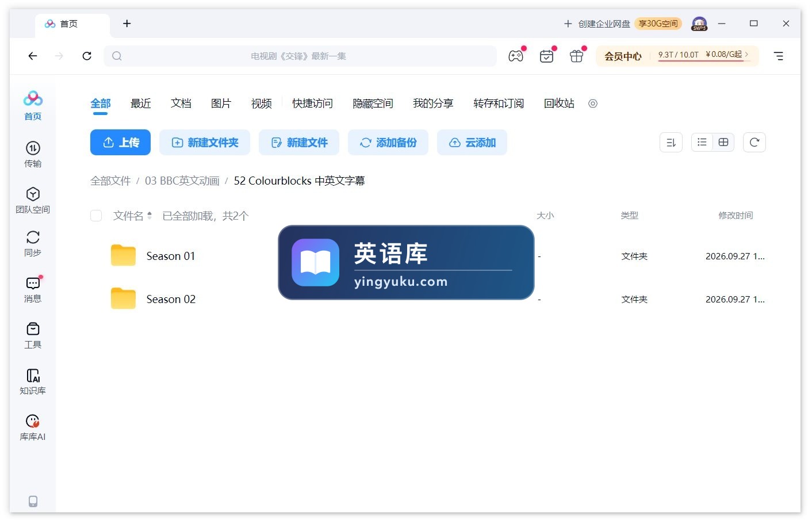Click the tab settings circle icon

(593, 104)
